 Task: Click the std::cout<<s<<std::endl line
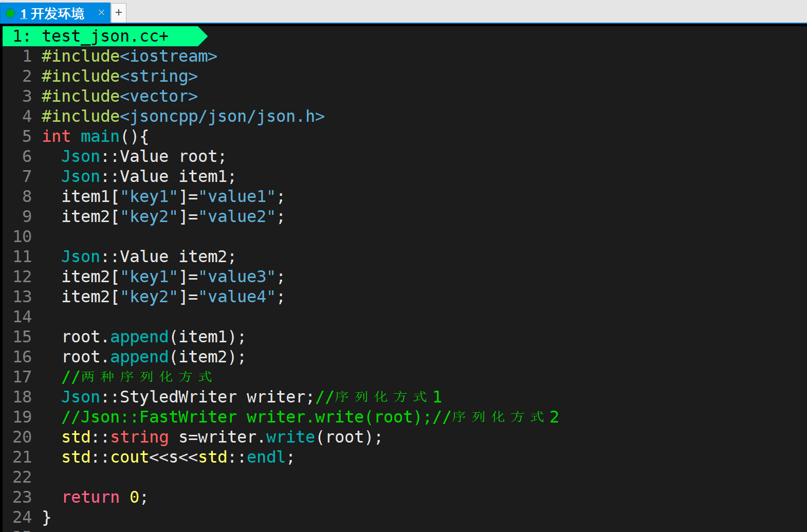pos(178,457)
